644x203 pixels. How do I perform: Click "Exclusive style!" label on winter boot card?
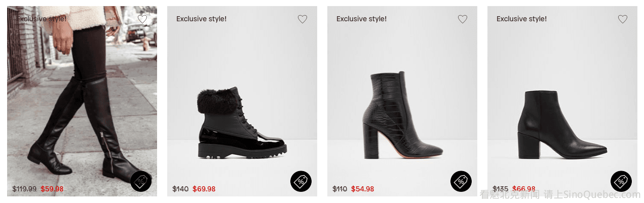click(201, 19)
